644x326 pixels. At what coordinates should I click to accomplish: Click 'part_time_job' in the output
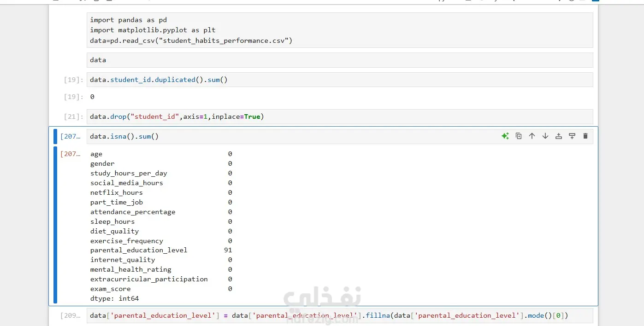tap(117, 202)
